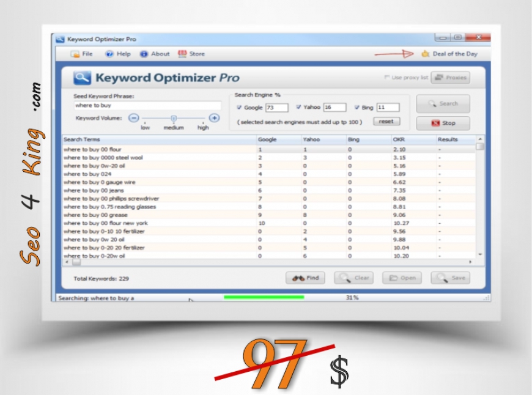This screenshot has width=532, height=395.
Task: Enable the Use proxy list checkbox
Action: tap(387, 78)
